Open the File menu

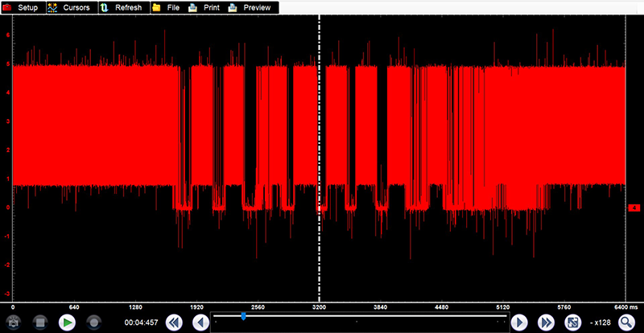174,7
